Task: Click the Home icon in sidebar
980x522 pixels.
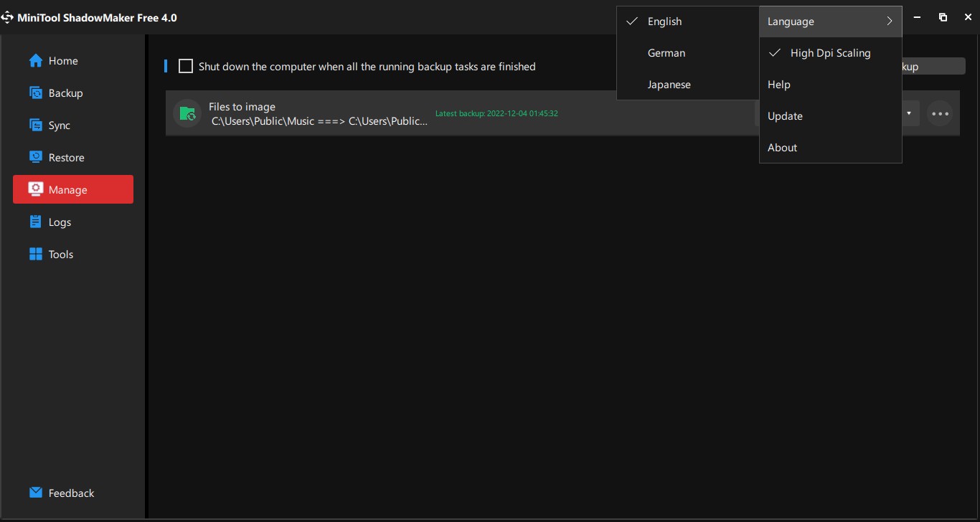Action: [36, 61]
